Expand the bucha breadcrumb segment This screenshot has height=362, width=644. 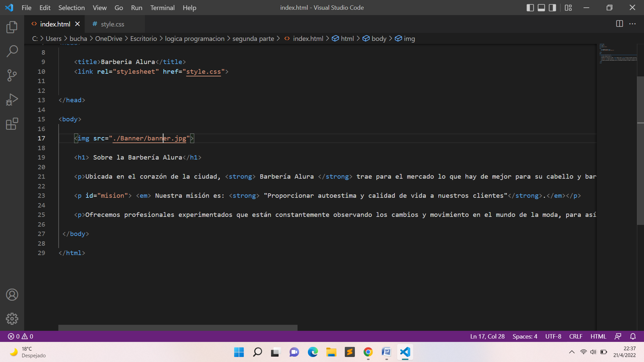click(x=78, y=39)
